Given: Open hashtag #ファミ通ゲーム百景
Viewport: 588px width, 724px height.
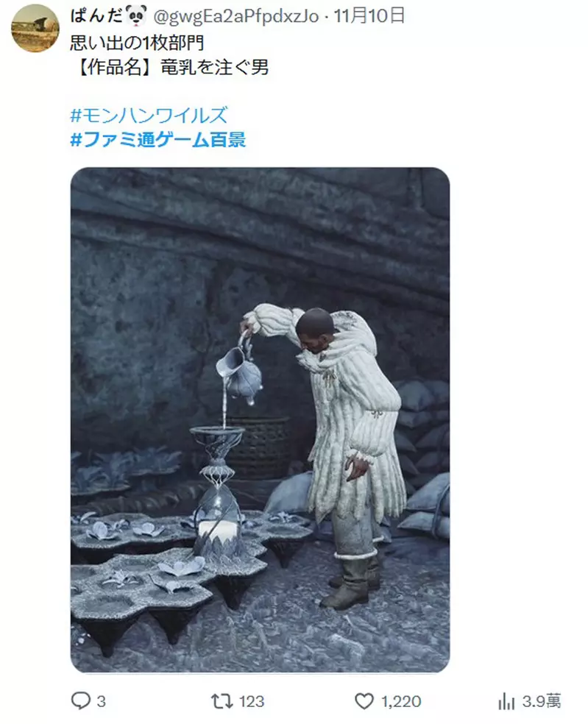Looking at the screenshot, I should [158, 139].
